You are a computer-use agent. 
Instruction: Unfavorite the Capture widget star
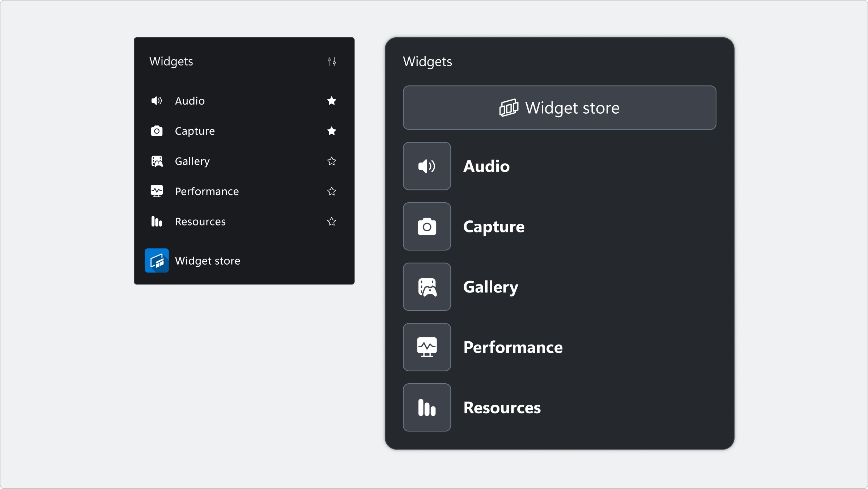(332, 131)
